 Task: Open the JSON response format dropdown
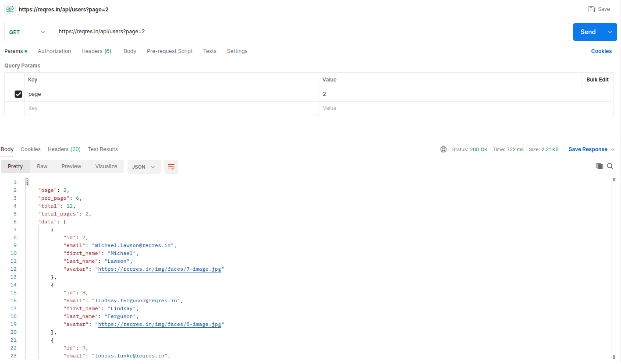point(144,166)
